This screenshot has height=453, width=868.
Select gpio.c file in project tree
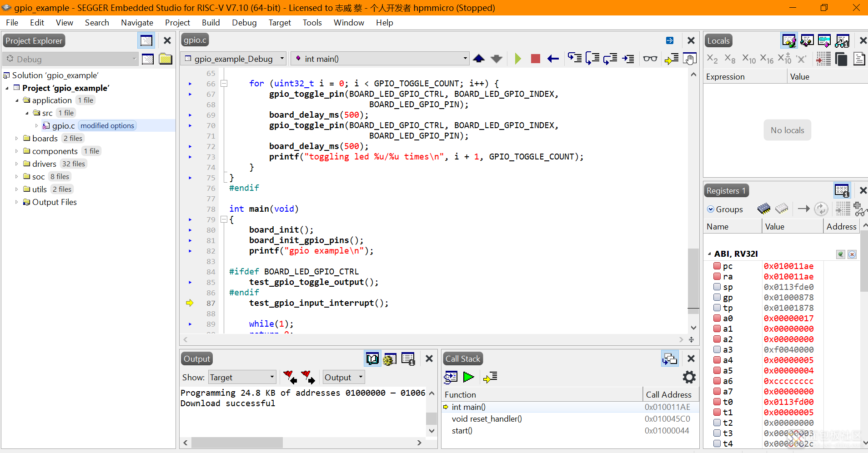pos(63,126)
